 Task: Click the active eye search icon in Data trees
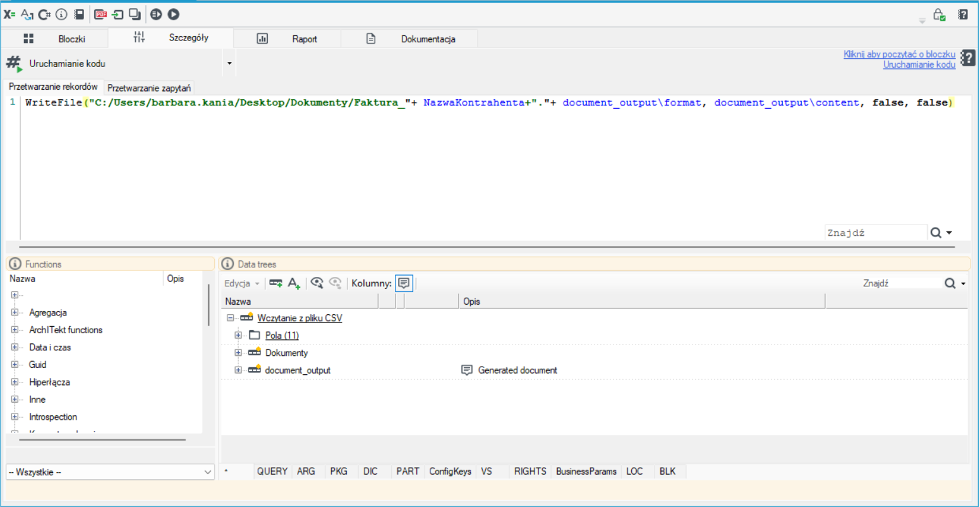pyautogui.click(x=317, y=283)
